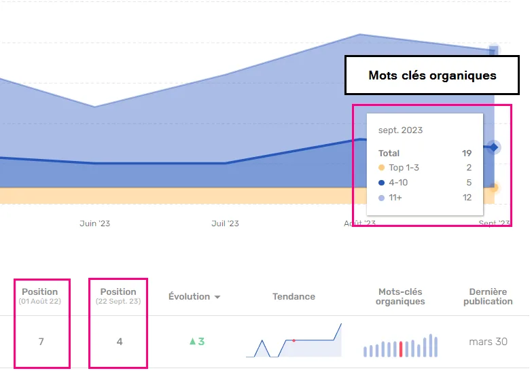532x392 pixels.
Task: Click the sept. 2023 tooltip title
Action: [400, 130]
